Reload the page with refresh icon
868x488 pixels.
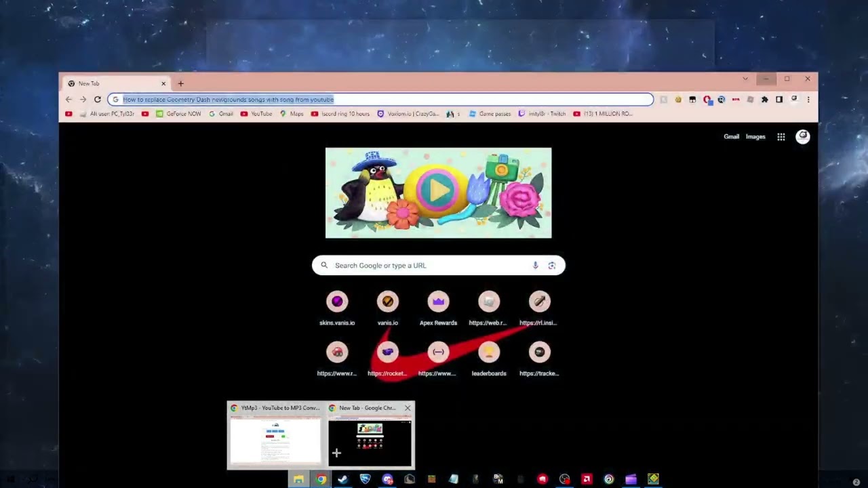coord(97,100)
